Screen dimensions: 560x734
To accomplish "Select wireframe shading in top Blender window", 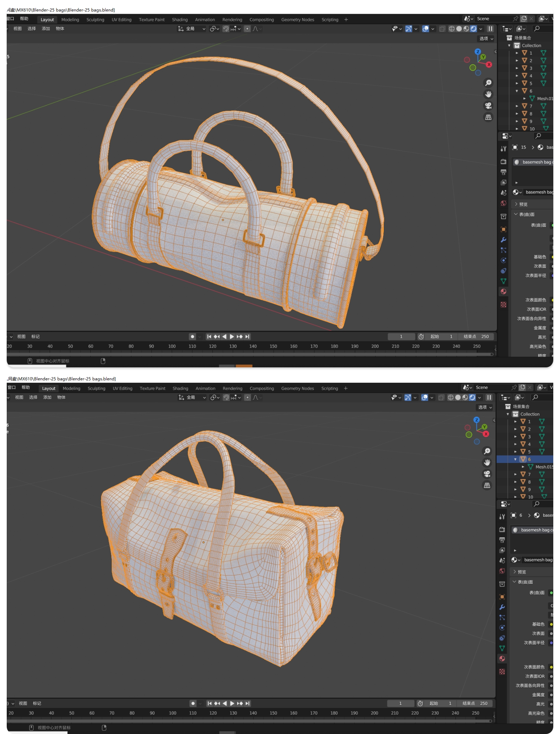I will (452, 29).
